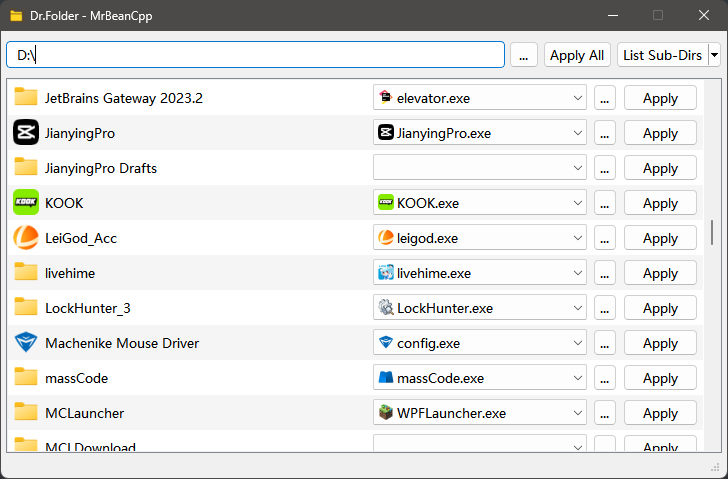Click the JetBrains Gateway 2023.2 folder icon
Viewport: 728px width, 479px height.
click(26, 97)
